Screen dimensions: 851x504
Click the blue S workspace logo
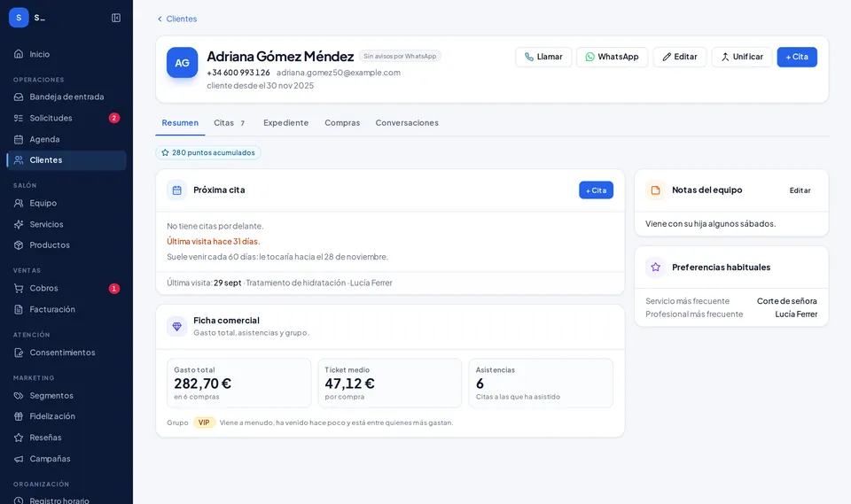point(19,18)
